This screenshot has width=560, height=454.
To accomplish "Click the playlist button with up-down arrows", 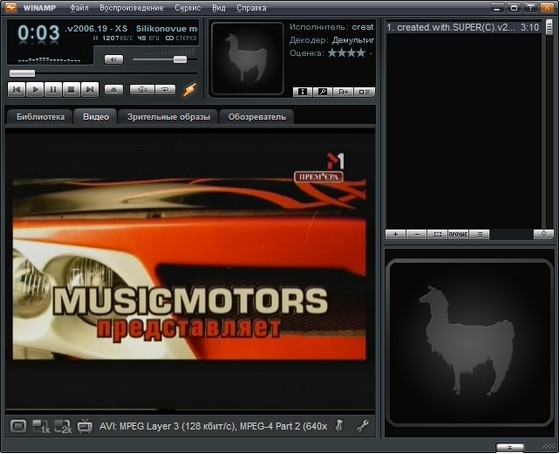I will pyautogui.click(x=543, y=234).
